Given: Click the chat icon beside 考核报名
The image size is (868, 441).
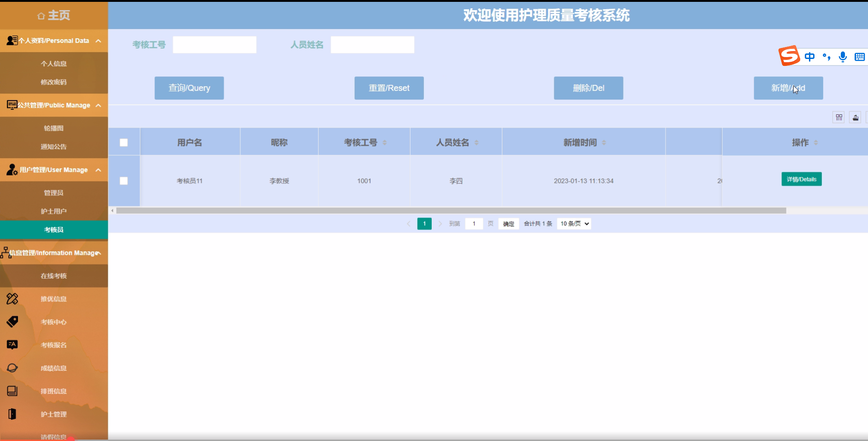Looking at the screenshot, I should (x=12, y=345).
